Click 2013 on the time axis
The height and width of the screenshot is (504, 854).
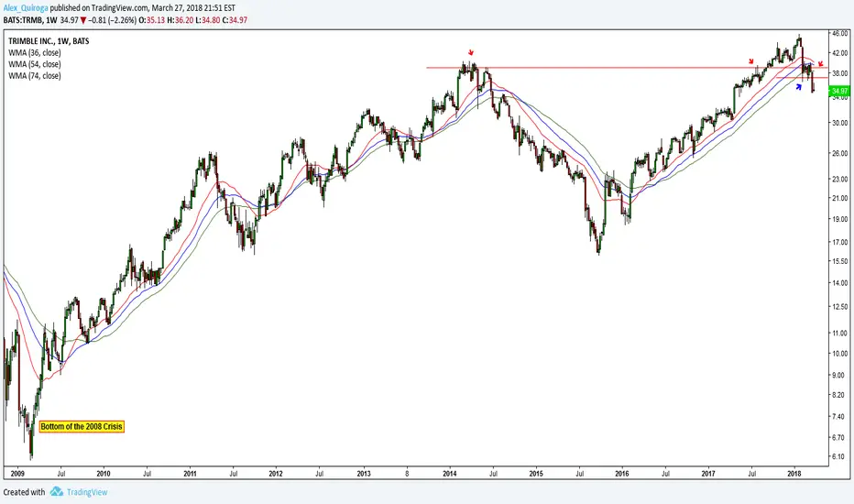(364, 474)
